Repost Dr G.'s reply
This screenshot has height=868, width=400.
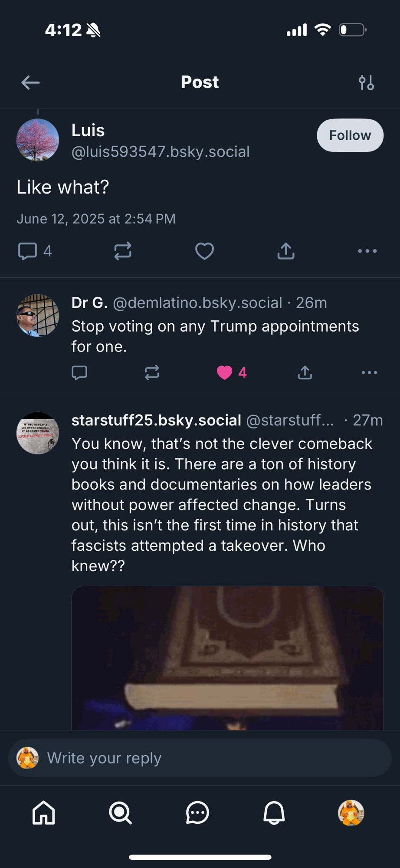[152, 372]
